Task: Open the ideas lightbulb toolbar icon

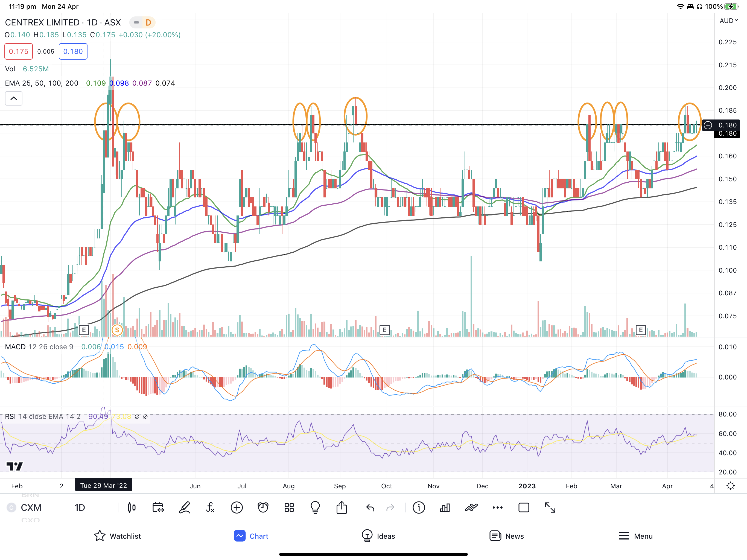Action: (315, 508)
